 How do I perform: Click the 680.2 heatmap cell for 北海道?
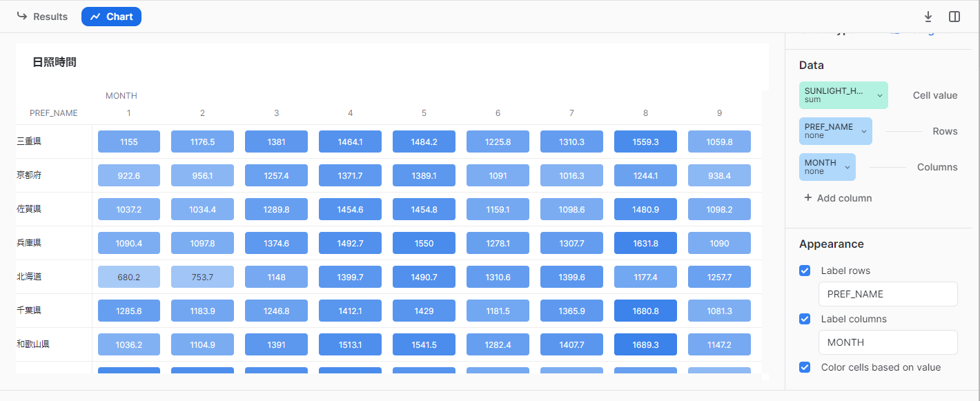pyautogui.click(x=129, y=277)
